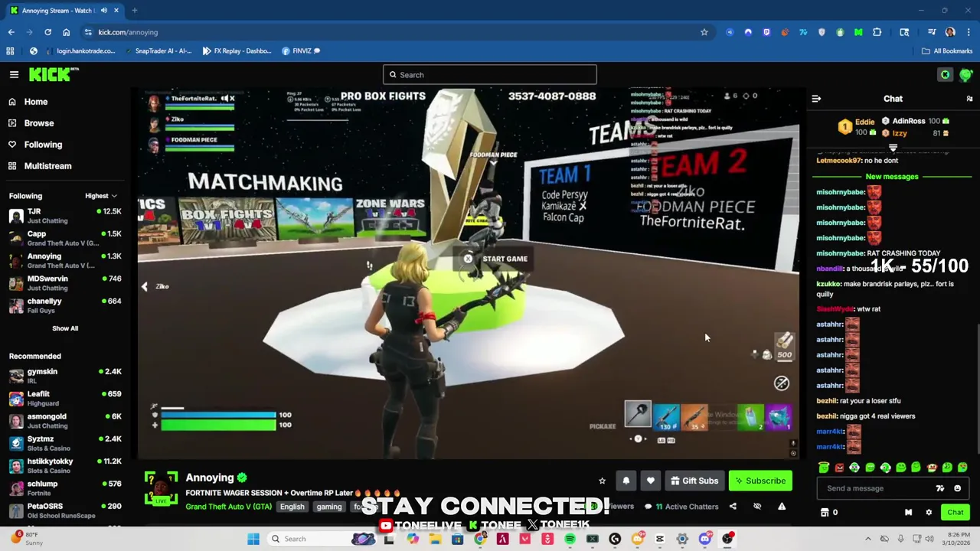The height and width of the screenshot is (551, 980).
Task: Open Capp's channel in Following list
Action: [x=64, y=238]
